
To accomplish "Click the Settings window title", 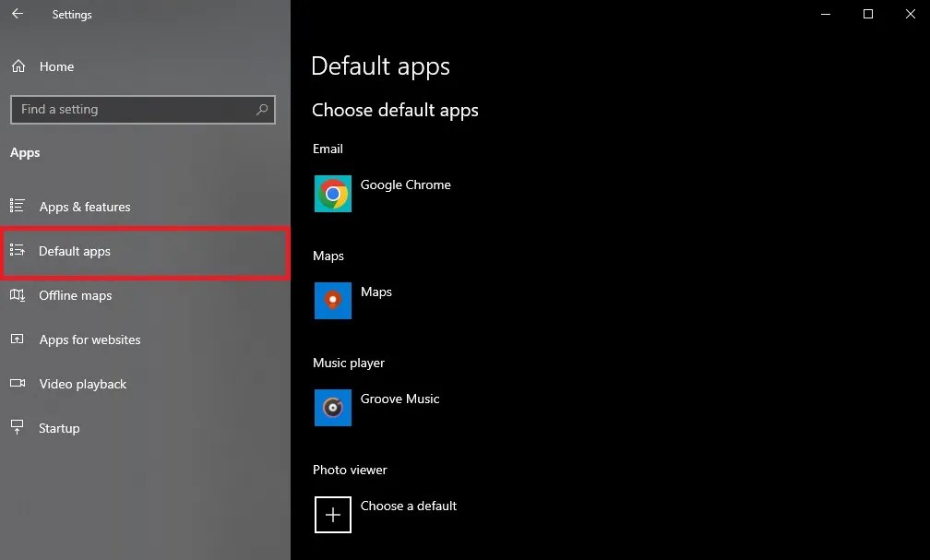I will (x=72, y=14).
